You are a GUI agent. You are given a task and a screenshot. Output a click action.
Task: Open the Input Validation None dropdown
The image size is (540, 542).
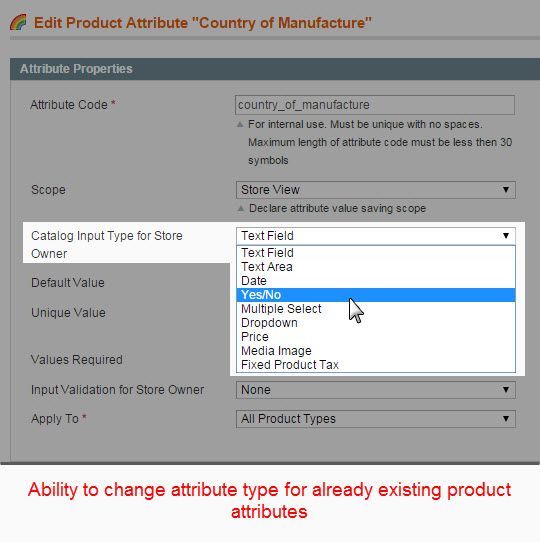click(376, 390)
